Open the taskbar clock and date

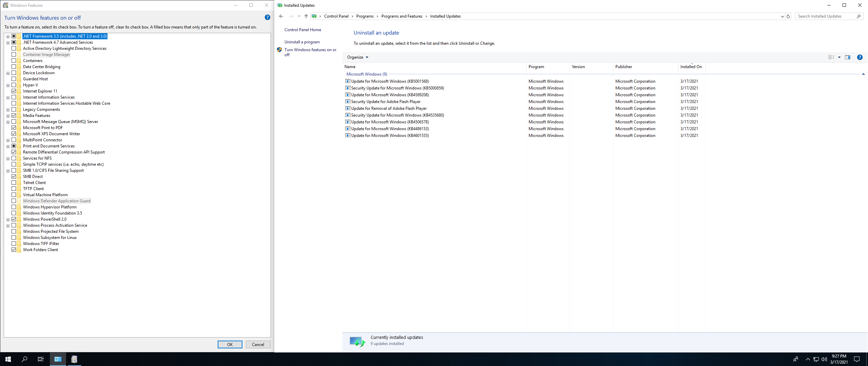point(839,359)
